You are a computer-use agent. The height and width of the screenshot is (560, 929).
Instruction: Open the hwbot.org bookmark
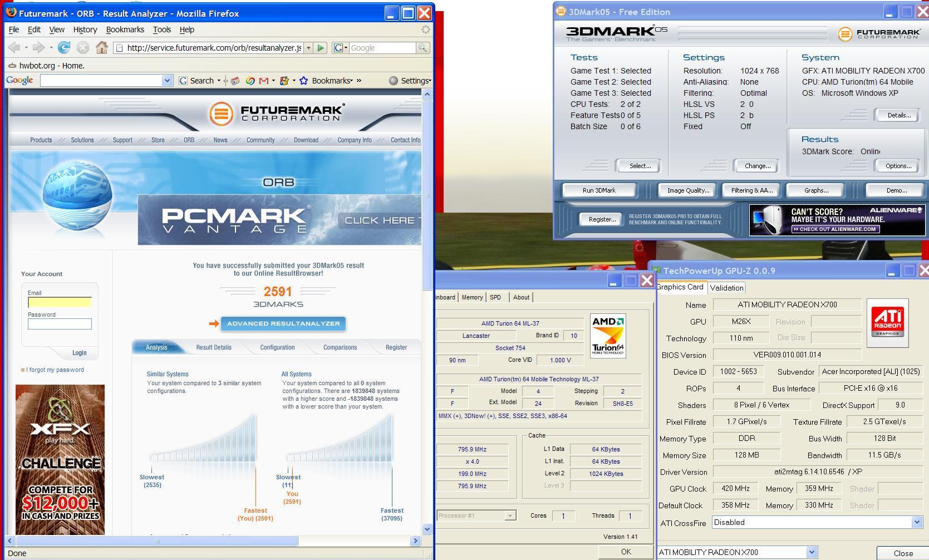point(46,66)
